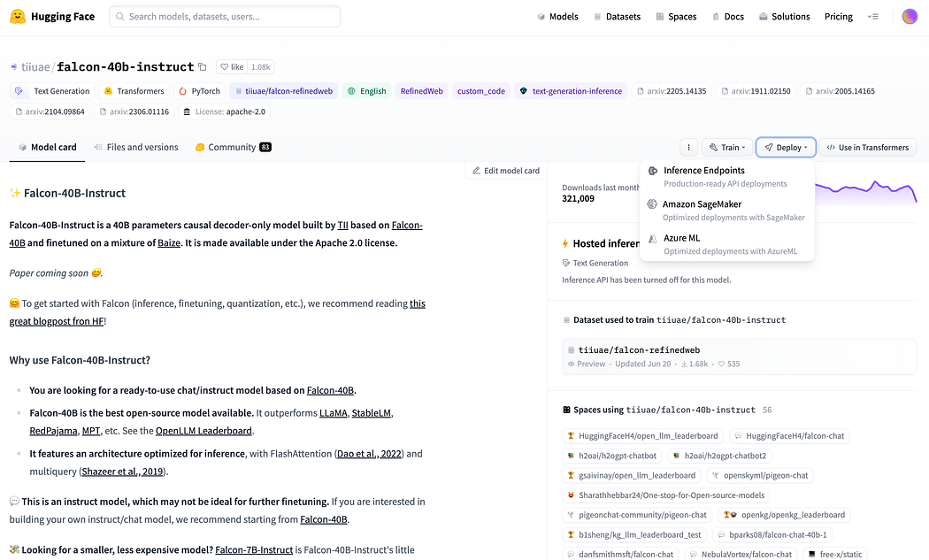This screenshot has width=929, height=560.
Task: Open openskyml/pigeon-chat space
Action: click(760, 475)
